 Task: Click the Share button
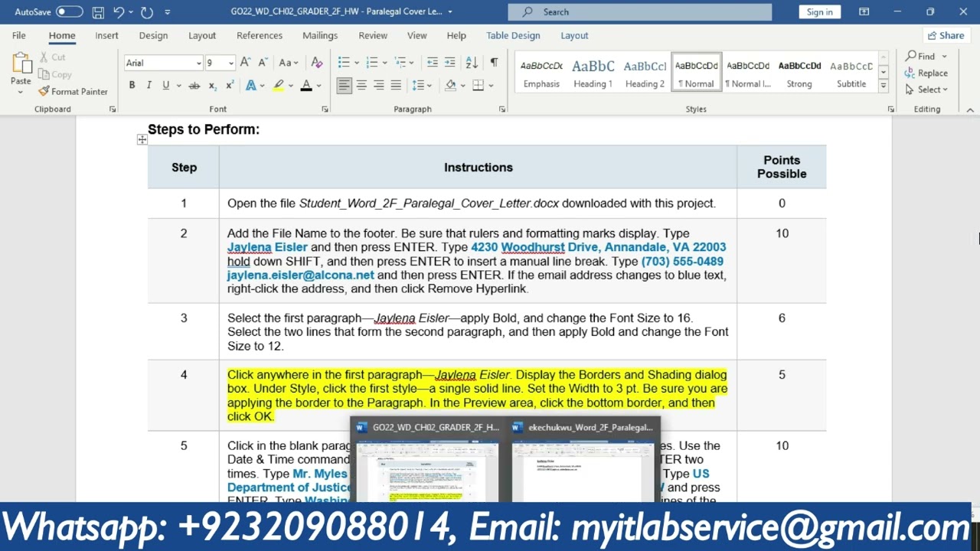[x=946, y=35]
